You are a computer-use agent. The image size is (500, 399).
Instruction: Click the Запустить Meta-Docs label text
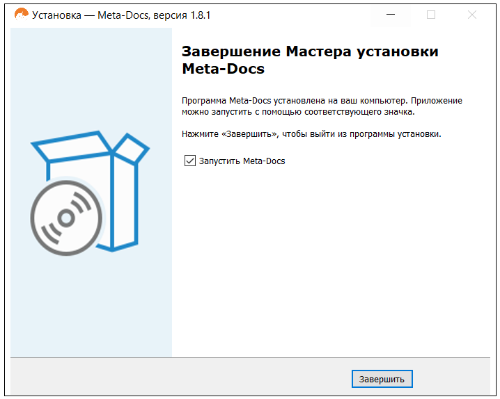pos(242,161)
